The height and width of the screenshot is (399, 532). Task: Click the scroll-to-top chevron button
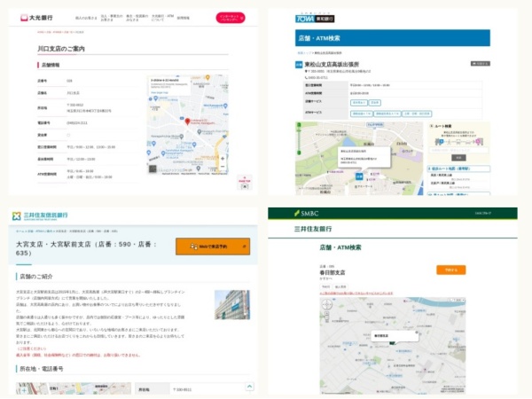(249, 387)
